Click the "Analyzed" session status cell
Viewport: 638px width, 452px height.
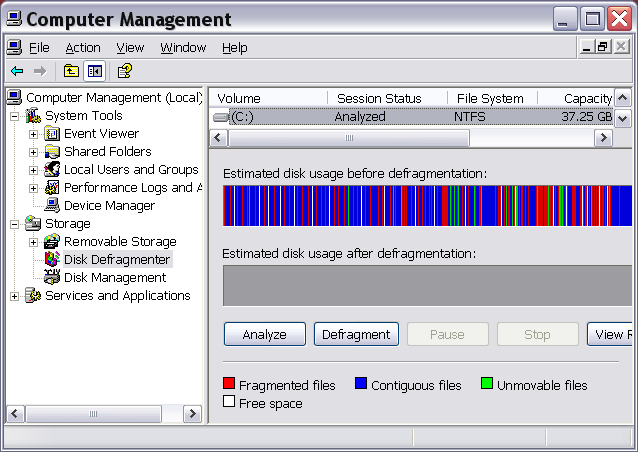click(x=360, y=117)
